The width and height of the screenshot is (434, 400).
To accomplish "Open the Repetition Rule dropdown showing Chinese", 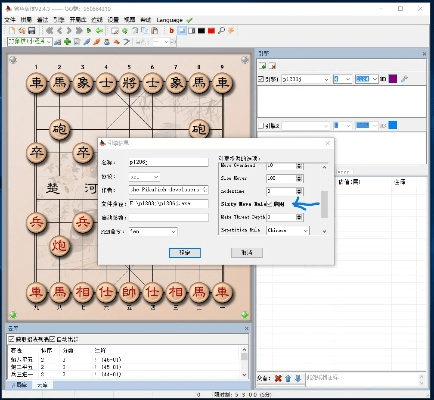I will pos(288,230).
